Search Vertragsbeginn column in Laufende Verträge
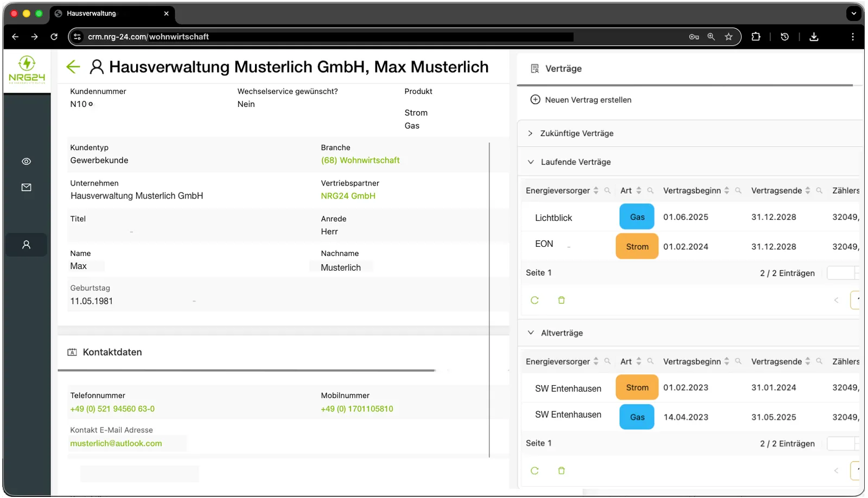 738,190
